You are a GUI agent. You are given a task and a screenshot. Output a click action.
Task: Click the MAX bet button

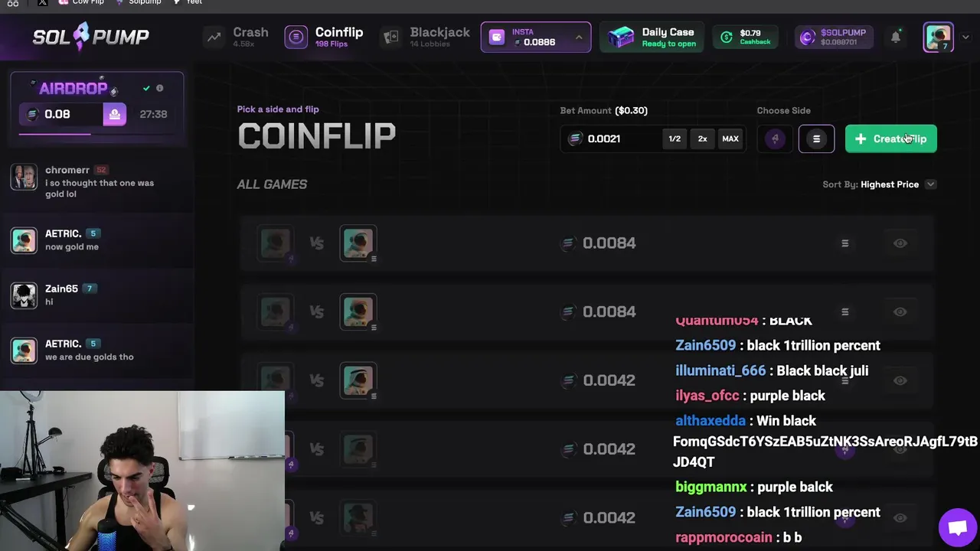pyautogui.click(x=730, y=139)
